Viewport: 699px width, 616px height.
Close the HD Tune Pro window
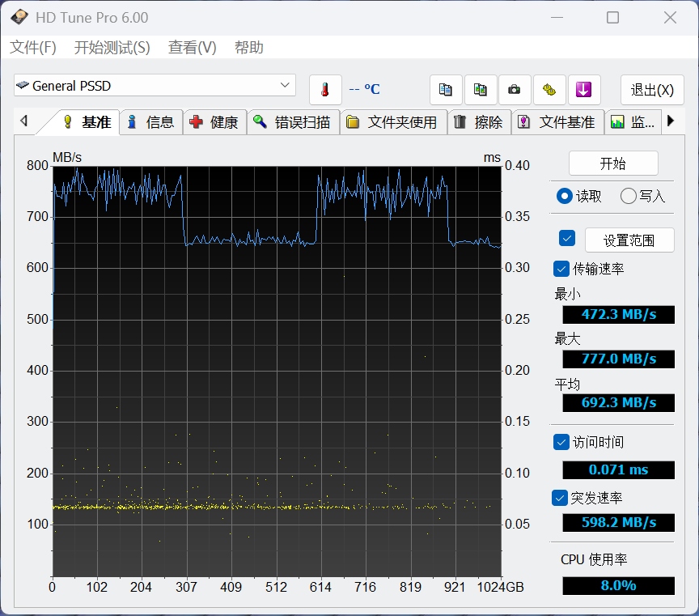pyautogui.click(x=670, y=18)
